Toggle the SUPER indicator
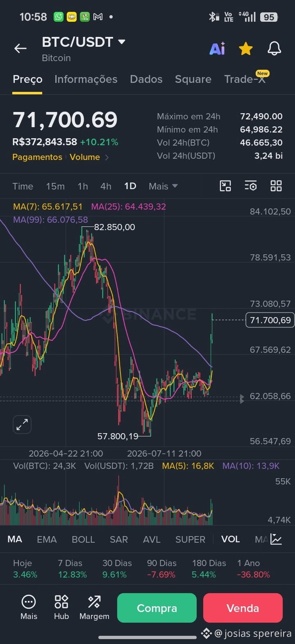The image size is (295, 644). [x=190, y=539]
